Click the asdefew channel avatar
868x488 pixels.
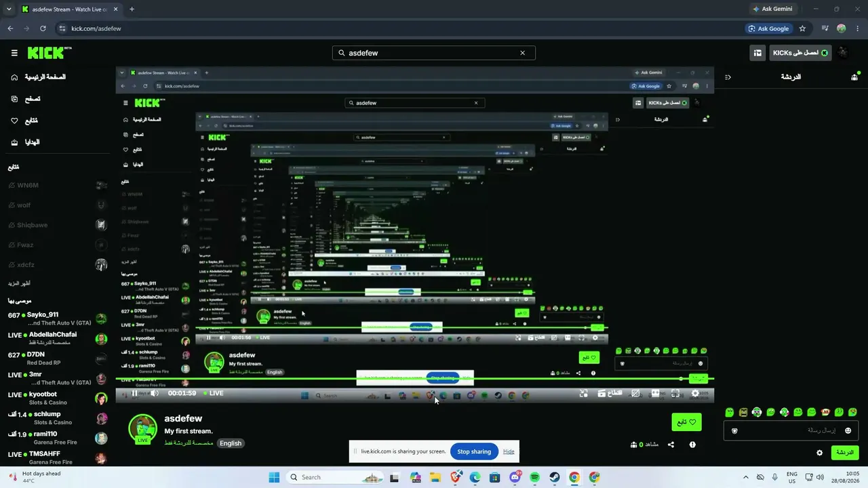click(142, 428)
